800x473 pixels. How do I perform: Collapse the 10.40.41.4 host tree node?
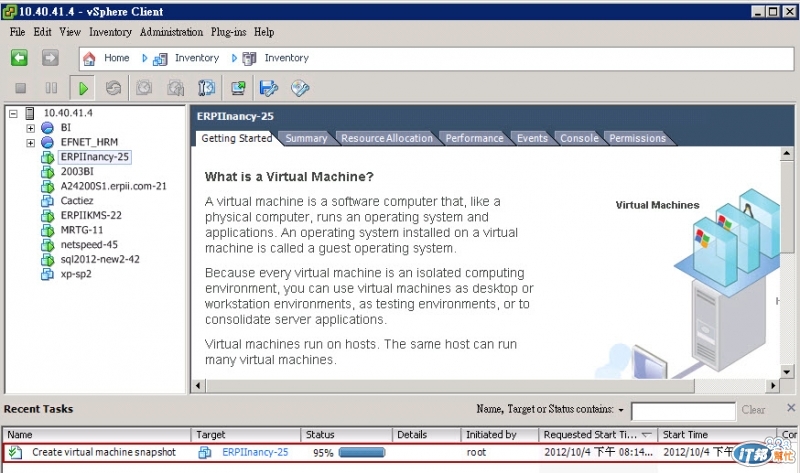[13, 114]
